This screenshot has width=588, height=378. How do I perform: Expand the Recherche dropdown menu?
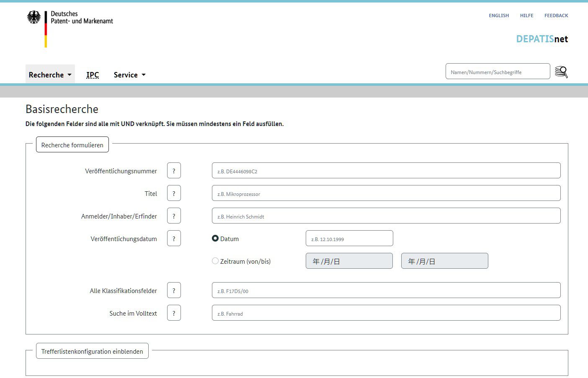tap(50, 75)
